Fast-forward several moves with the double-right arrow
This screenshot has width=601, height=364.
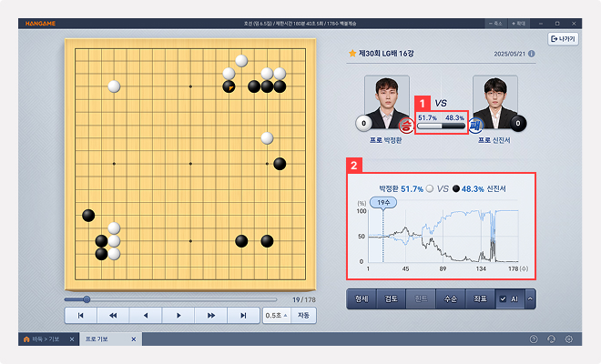211,316
